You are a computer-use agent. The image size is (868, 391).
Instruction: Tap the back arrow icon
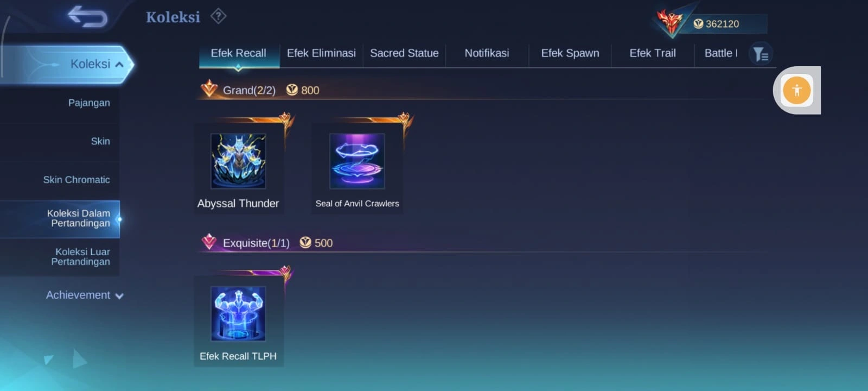(x=87, y=16)
